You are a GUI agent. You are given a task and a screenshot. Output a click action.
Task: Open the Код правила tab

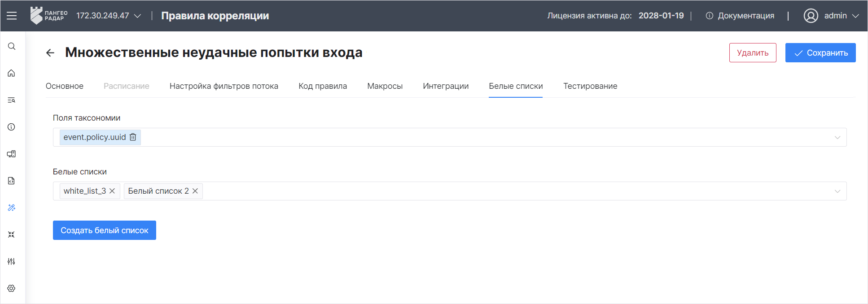[x=323, y=86]
